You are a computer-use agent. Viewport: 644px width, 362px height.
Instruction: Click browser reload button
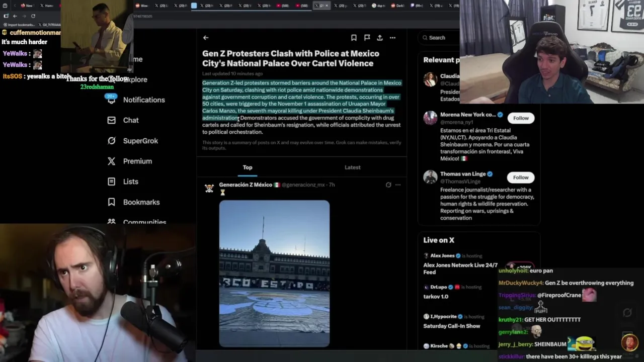33,16
